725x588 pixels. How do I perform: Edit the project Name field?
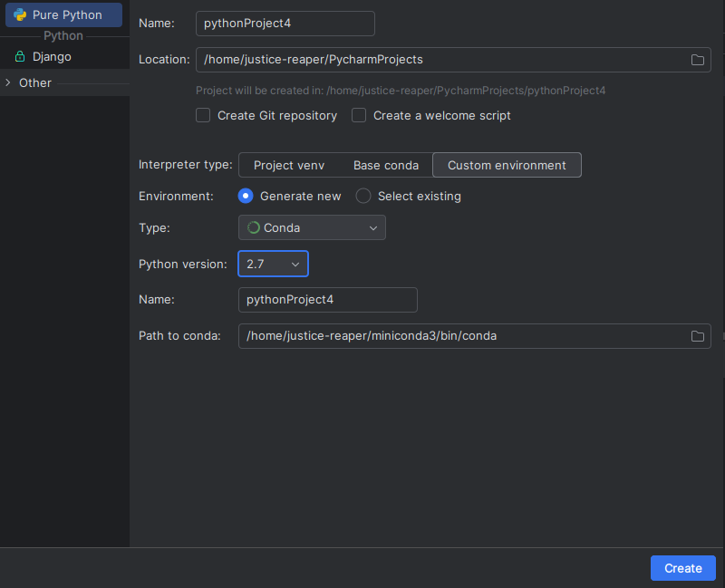pyautogui.click(x=285, y=24)
